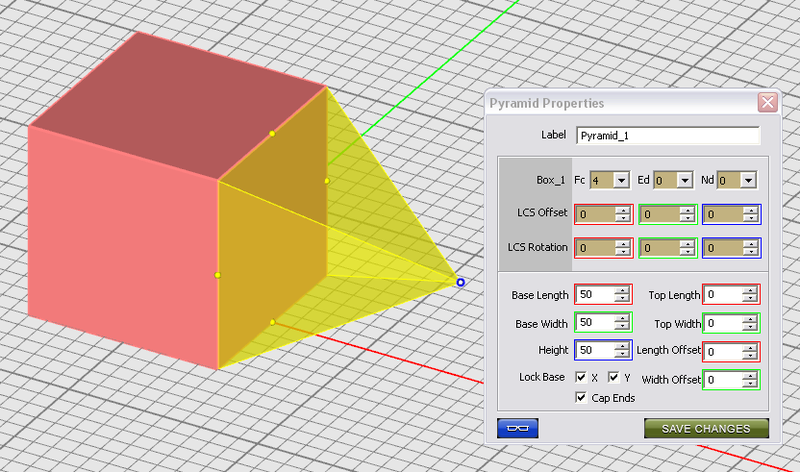The height and width of the screenshot is (472, 800).
Task: Click the blue pyramid apex handle
Action: click(x=460, y=283)
